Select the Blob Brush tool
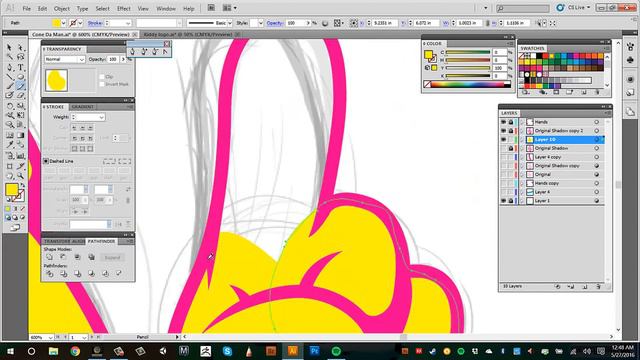This screenshot has width=640, height=360. (x=9, y=96)
